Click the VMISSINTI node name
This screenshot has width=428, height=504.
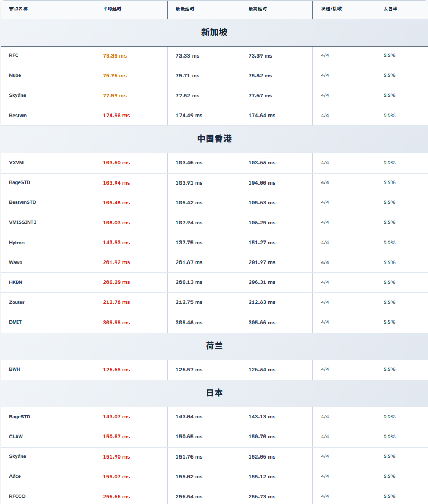(22, 222)
